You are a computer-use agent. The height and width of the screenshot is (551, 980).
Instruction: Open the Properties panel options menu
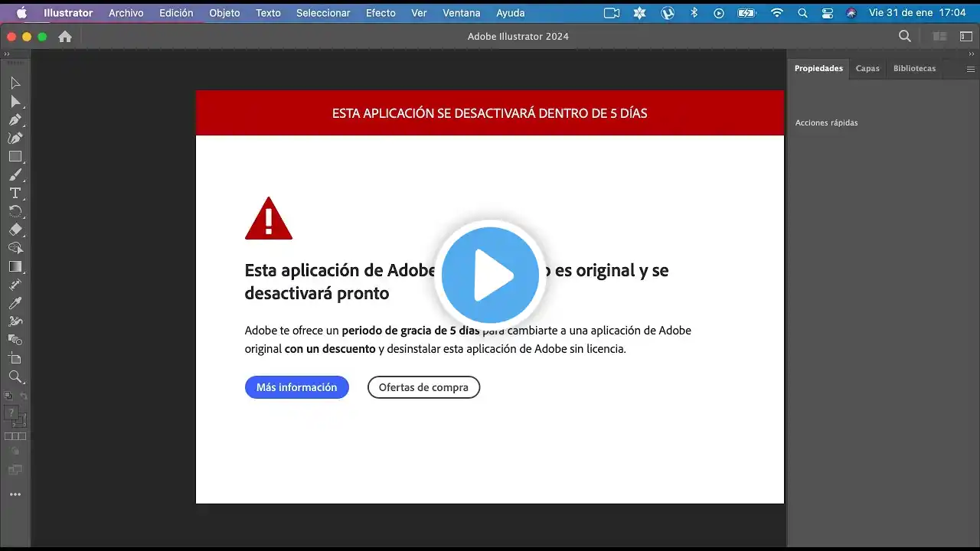[x=970, y=69]
